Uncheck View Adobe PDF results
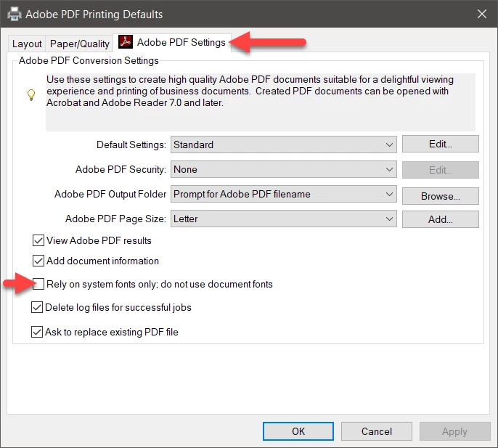 [x=38, y=240]
